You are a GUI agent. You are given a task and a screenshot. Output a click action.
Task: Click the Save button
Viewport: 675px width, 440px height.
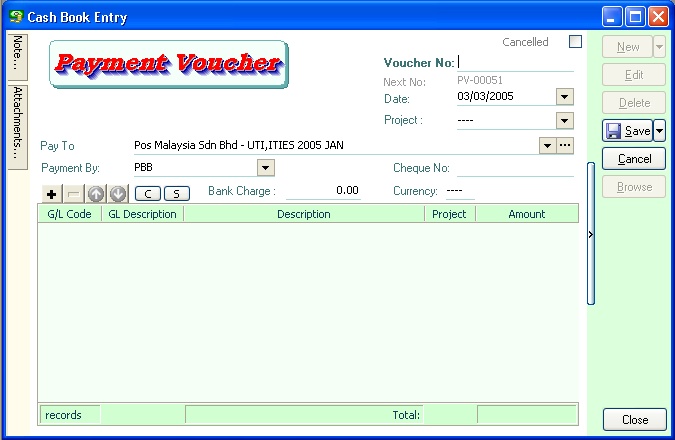click(x=627, y=131)
